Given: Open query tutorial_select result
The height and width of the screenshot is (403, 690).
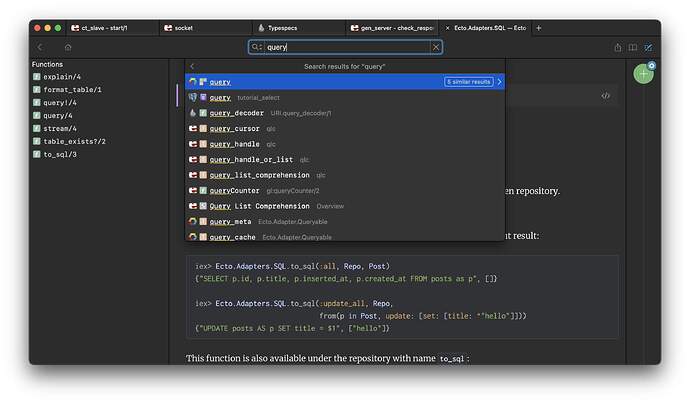Looking at the screenshot, I should click(x=345, y=98).
